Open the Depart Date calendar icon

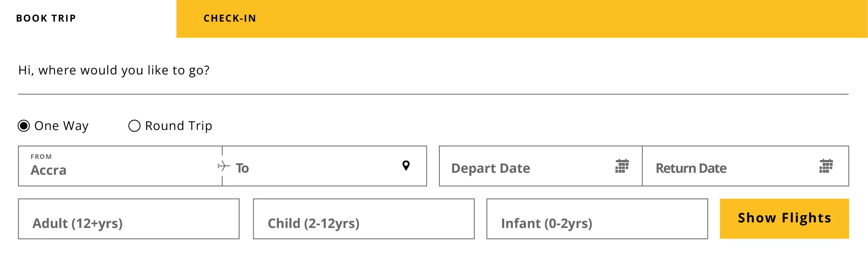coord(622,166)
